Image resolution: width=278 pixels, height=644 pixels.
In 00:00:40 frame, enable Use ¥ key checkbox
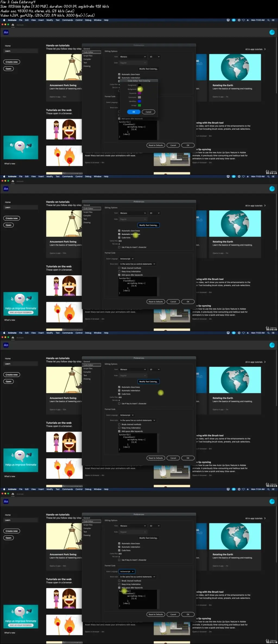click(x=119, y=247)
